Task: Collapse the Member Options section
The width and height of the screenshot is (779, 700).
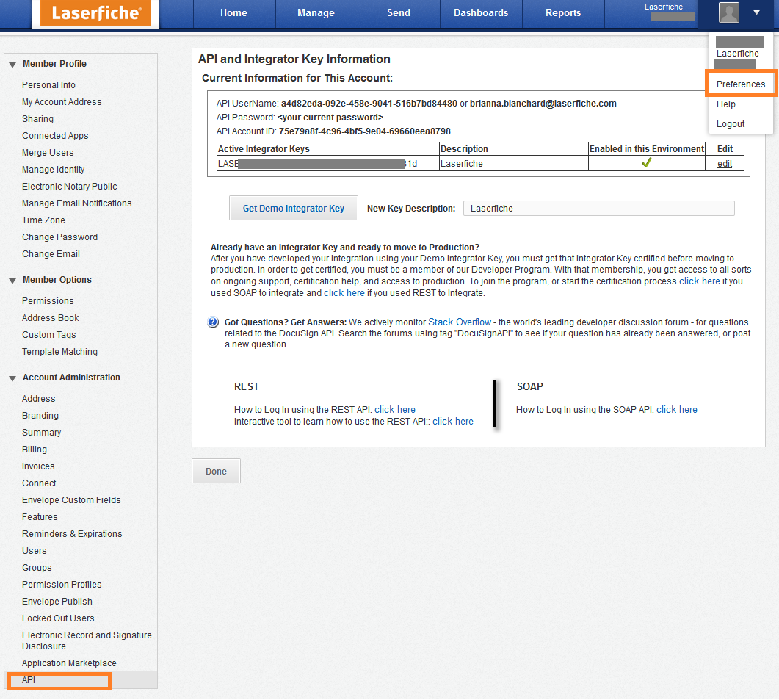Action: click(12, 281)
